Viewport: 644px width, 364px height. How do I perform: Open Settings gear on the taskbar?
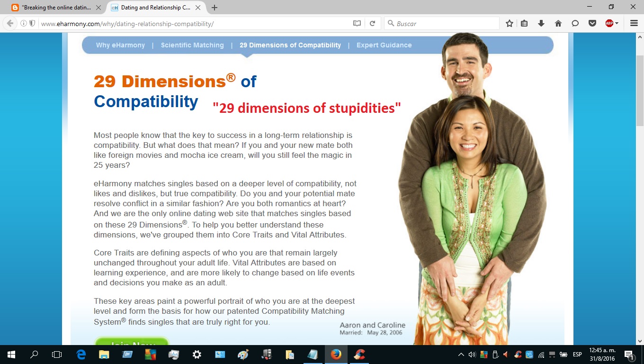tap(197, 355)
